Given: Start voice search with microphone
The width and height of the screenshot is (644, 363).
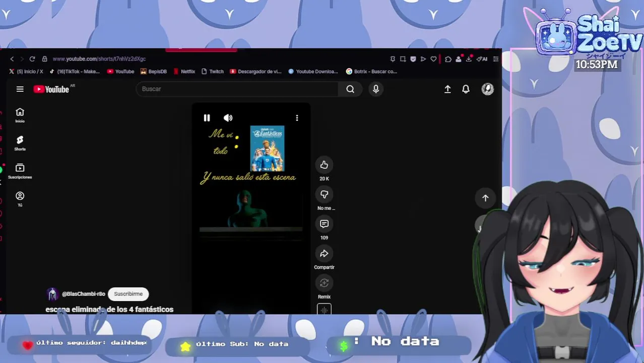Looking at the screenshot, I should coord(376,89).
